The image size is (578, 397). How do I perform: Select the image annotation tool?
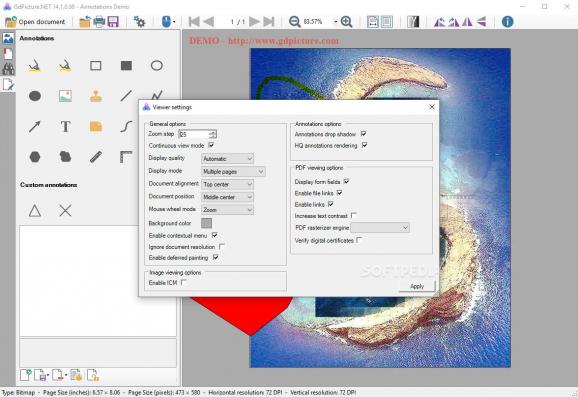point(65,96)
